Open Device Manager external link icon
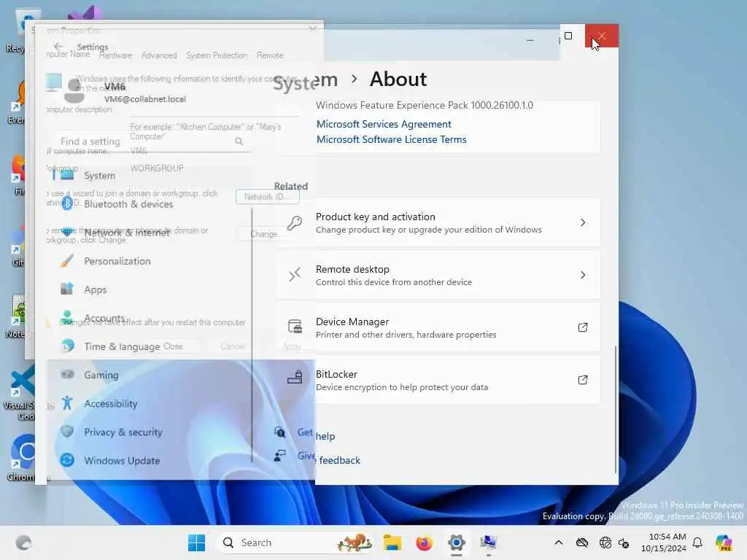Screen dimensions: 747x560 pyautogui.click(x=583, y=327)
